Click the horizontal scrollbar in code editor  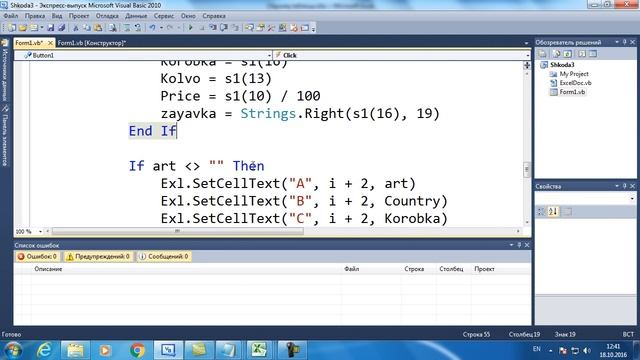click(x=178, y=231)
